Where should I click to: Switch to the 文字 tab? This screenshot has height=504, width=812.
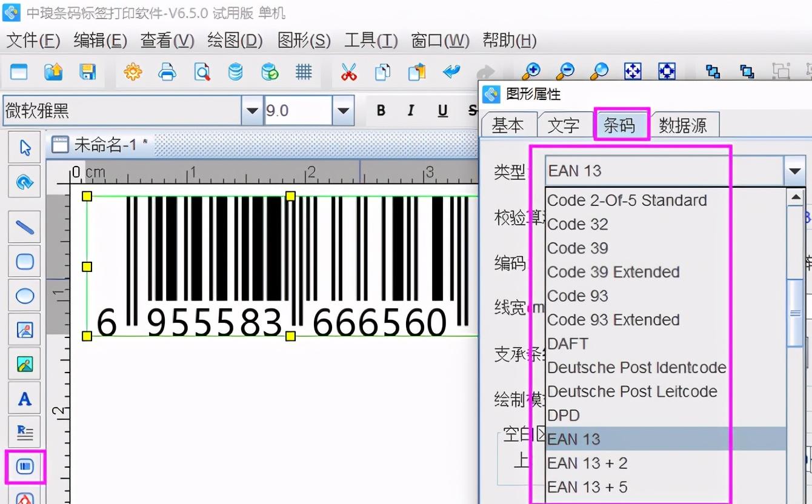point(564,125)
